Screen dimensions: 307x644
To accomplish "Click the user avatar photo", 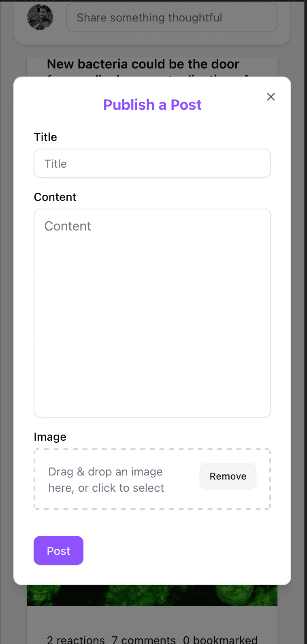I will [40, 17].
